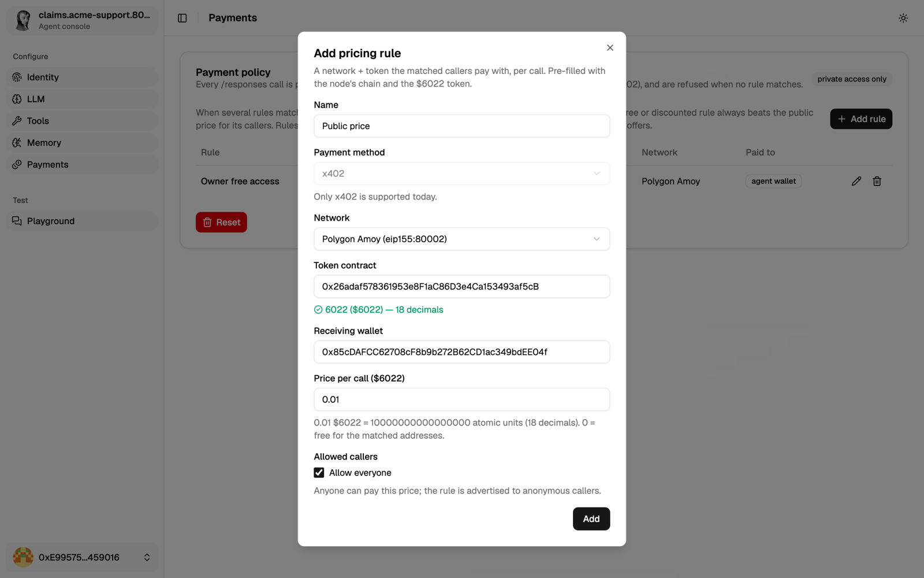Click the private access only badge
Viewport: 924px width, 578px height.
pos(852,79)
